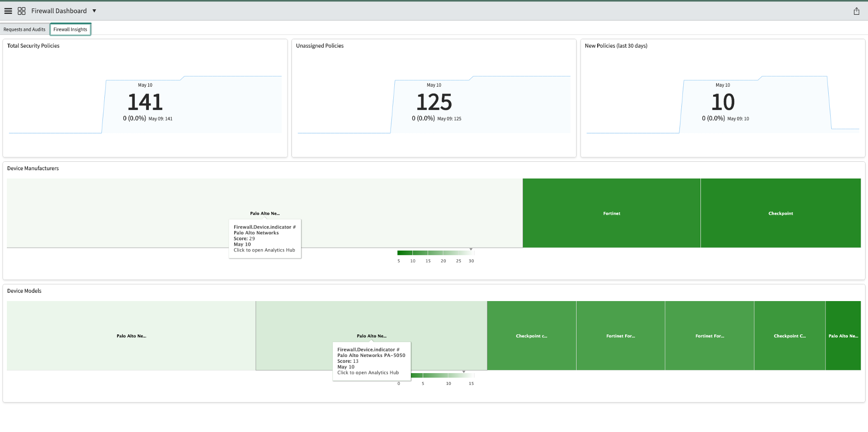Click the Device Manufacturers tooltip's "Score: 29" text
This screenshot has width=868, height=432.
tap(244, 239)
